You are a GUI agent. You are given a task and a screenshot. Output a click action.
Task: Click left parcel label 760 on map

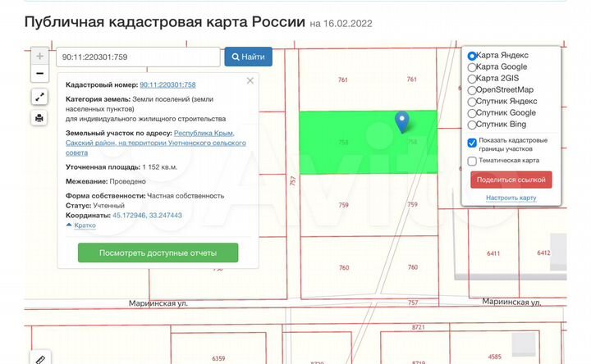(x=344, y=267)
